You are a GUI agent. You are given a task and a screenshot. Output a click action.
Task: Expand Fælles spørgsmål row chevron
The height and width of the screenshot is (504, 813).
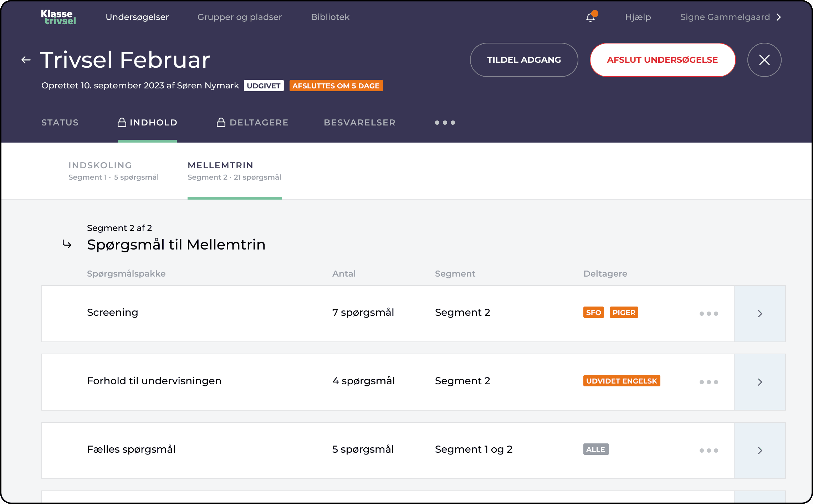[x=760, y=451]
